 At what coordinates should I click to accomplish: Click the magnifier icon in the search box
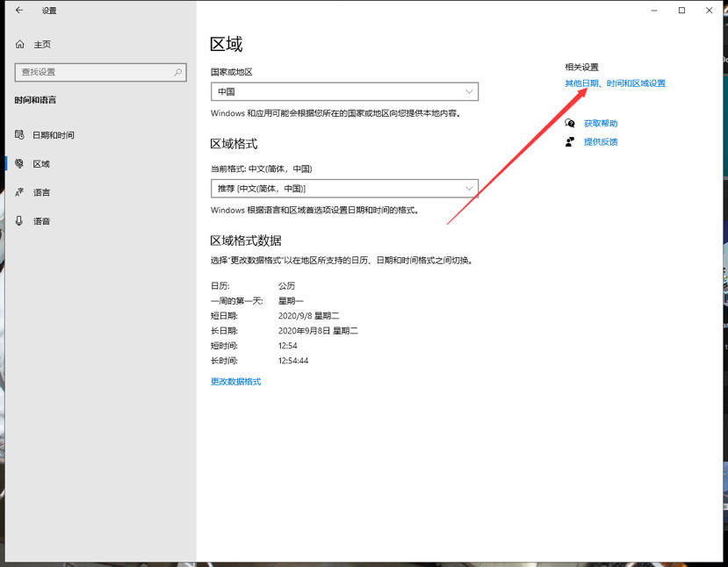point(178,72)
